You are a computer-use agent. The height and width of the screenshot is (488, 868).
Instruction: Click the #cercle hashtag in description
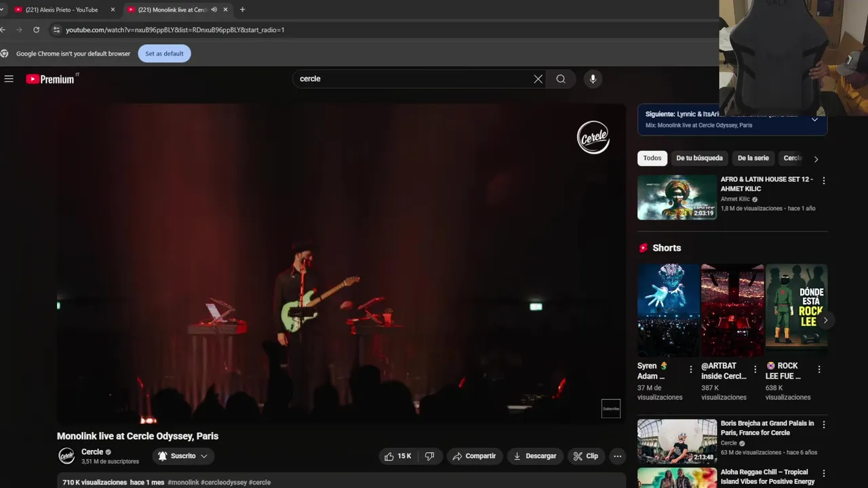[260, 483]
